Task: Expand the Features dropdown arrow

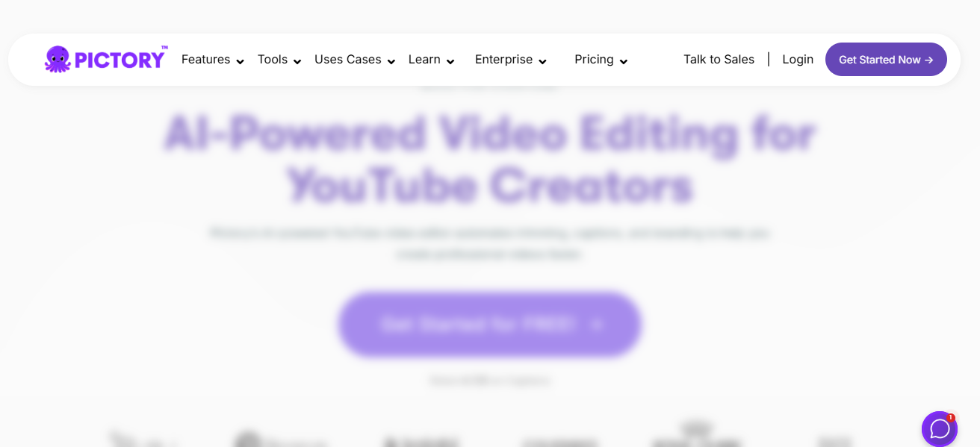Action: (x=240, y=62)
